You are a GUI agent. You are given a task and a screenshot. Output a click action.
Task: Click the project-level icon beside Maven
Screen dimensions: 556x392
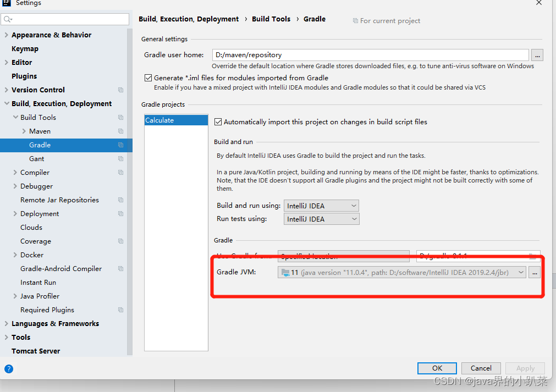[120, 131]
